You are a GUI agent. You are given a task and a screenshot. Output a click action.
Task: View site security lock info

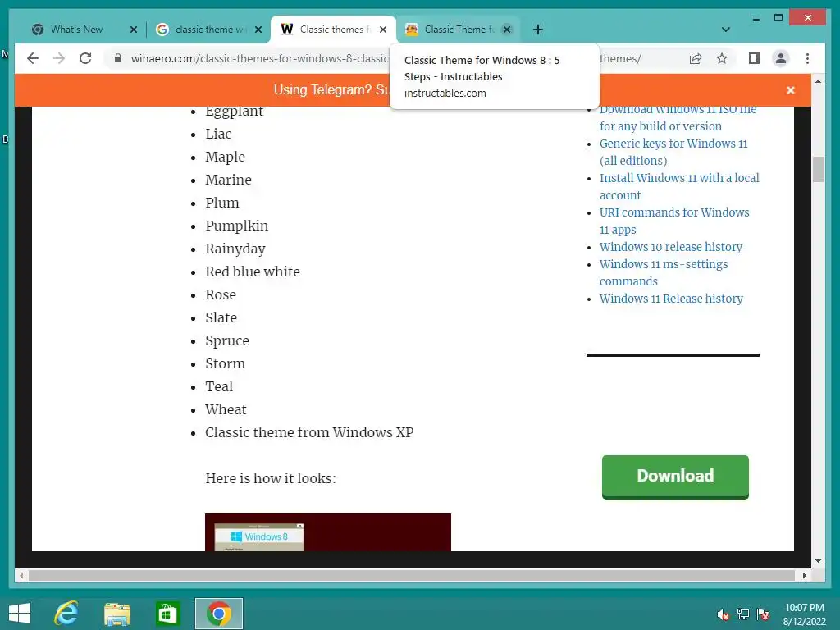(x=118, y=58)
